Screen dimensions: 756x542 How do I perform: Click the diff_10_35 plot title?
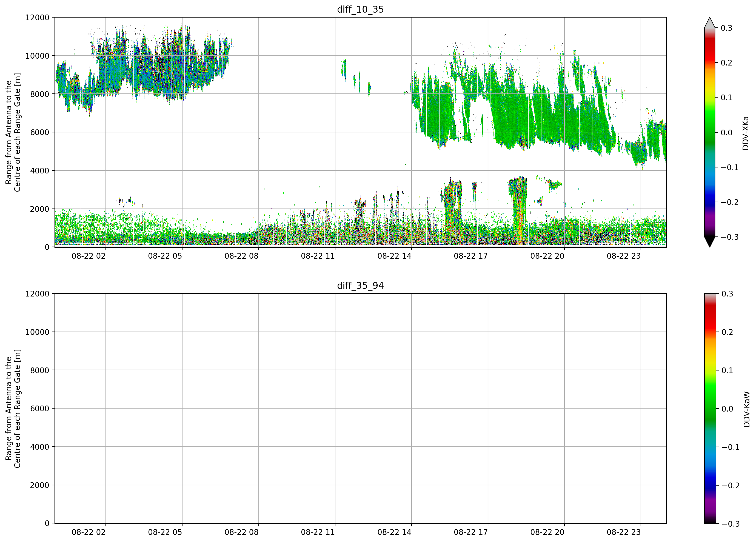click(x=360, y=9)
